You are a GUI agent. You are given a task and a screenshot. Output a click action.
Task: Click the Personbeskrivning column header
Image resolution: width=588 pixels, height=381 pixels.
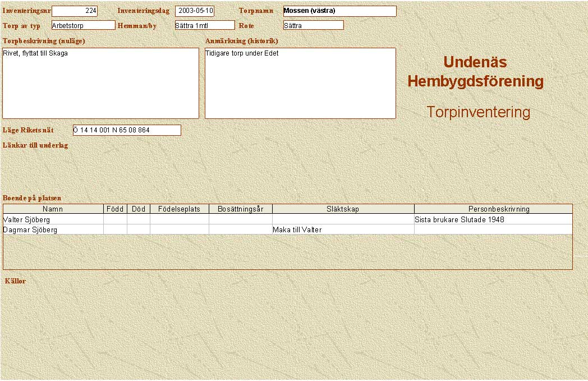coord(493,209)
